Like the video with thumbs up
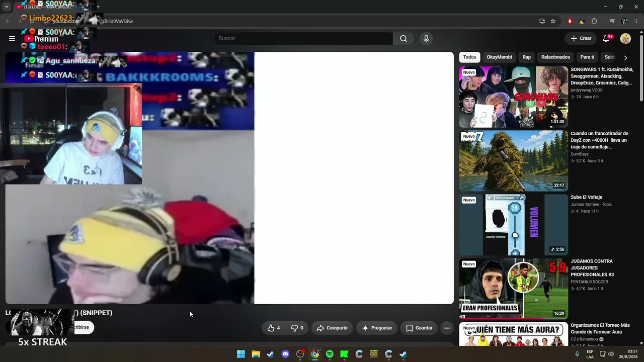 (273, 328)
